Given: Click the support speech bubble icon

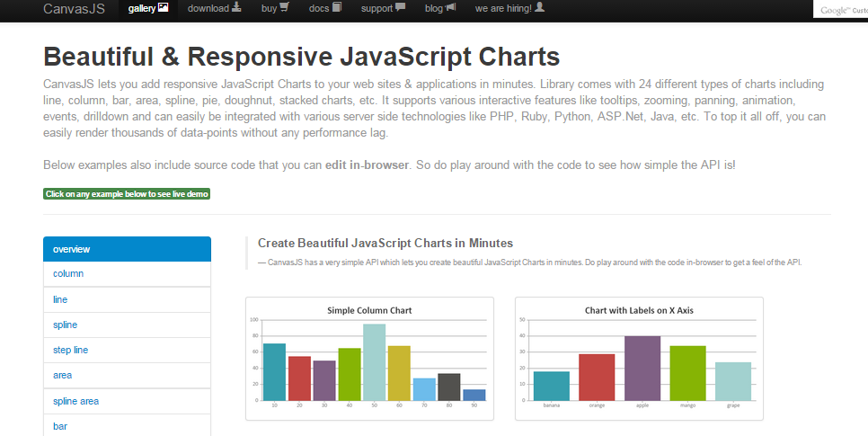Looking at the screenshot, I should (400, 7).
